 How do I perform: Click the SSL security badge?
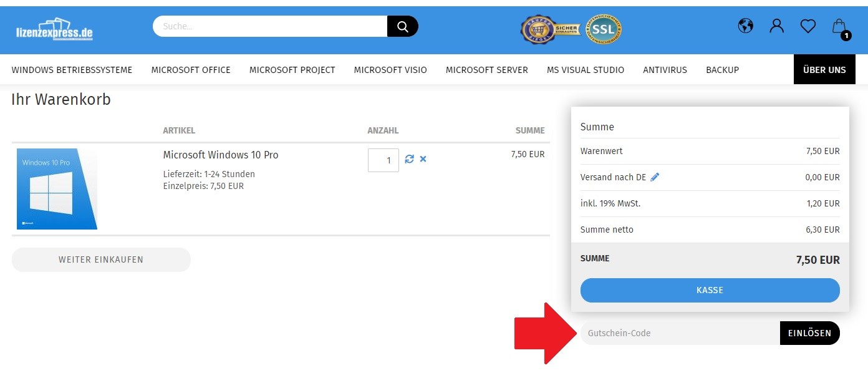coord(604,29)
